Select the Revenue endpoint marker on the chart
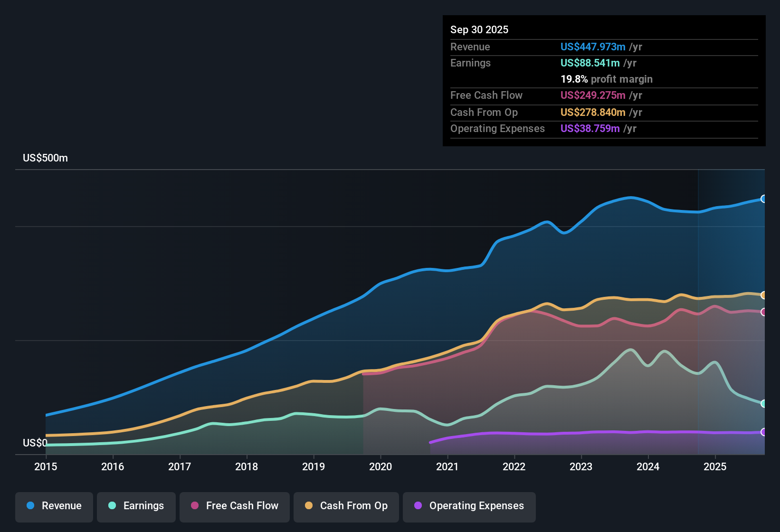 [x=763, y=199]
